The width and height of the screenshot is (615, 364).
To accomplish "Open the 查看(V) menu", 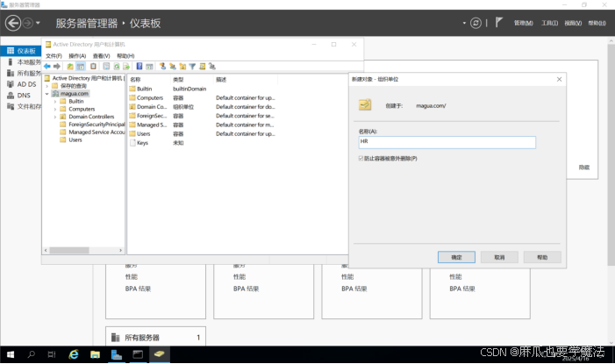I will pos(101,56).
